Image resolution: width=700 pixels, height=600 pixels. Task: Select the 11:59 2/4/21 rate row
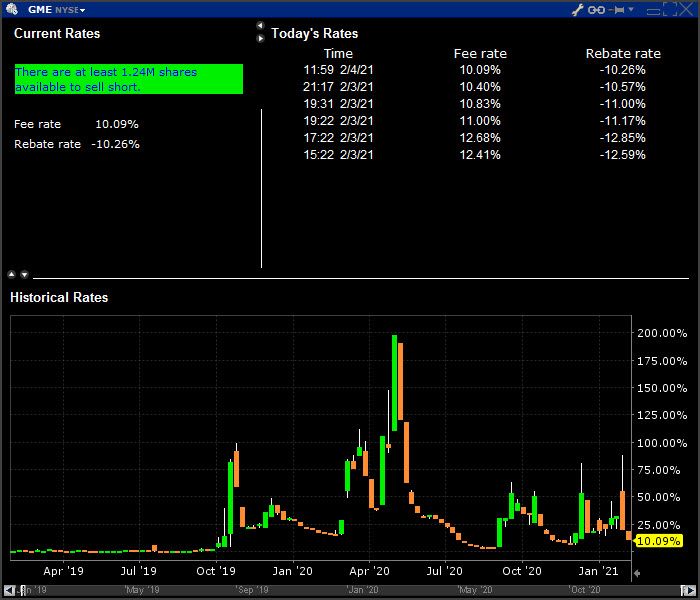coord(474,70)
